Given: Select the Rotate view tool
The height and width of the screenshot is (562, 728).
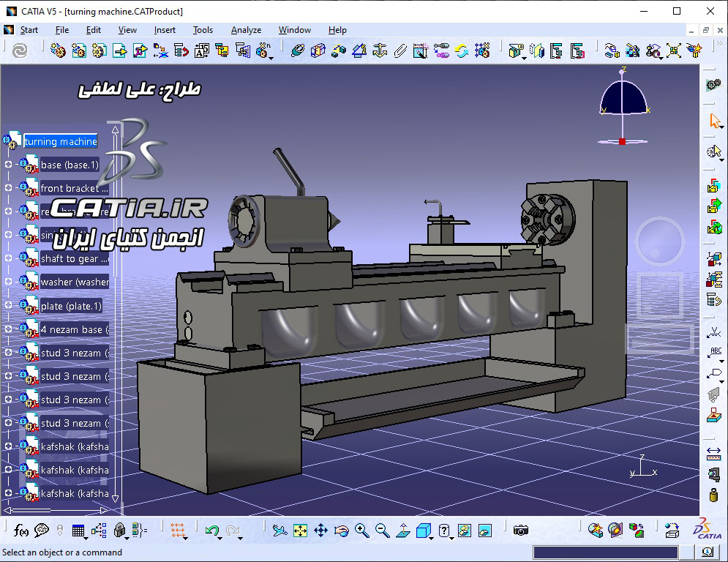Looking at the screenshot, I should 341,530.
